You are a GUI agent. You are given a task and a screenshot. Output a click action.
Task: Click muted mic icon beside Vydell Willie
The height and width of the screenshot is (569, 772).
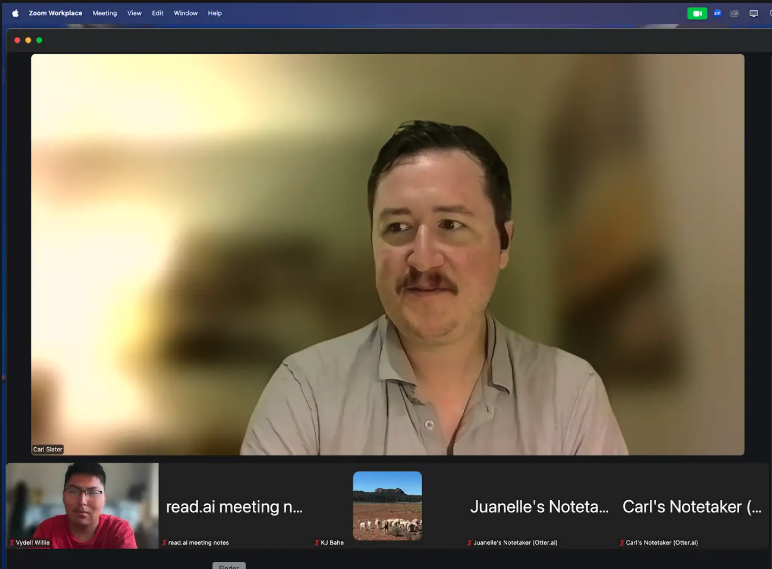[12, 543]
